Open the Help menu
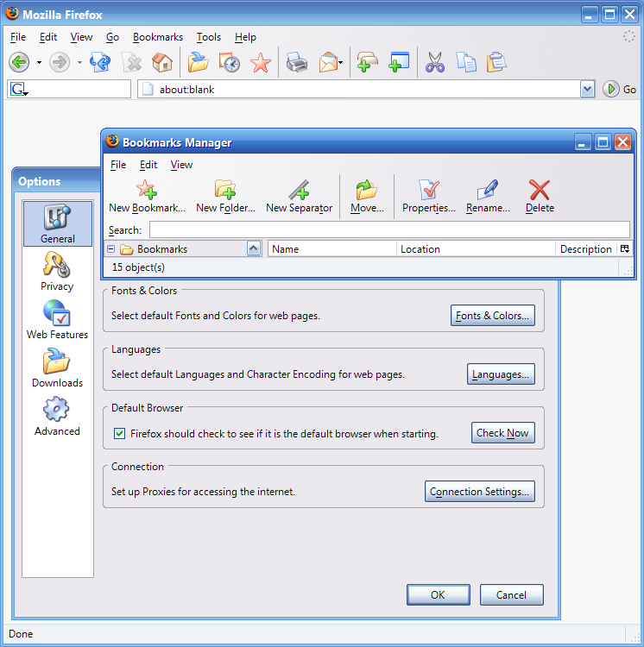This screenshot has height=647, width=644. pyautogui.click(x=245, y=37)
